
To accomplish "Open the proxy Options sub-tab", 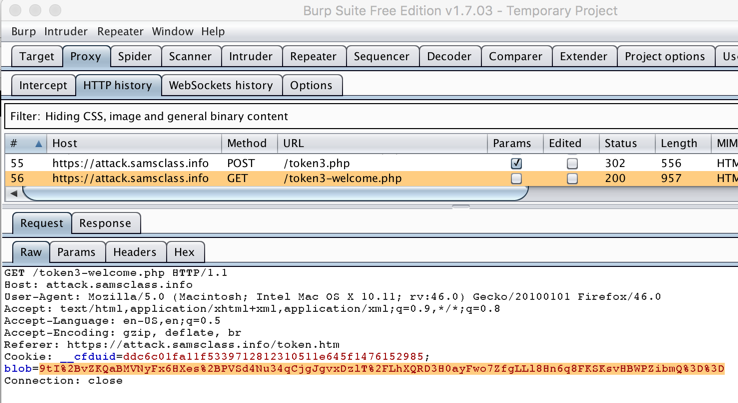I will coord(311,85).
